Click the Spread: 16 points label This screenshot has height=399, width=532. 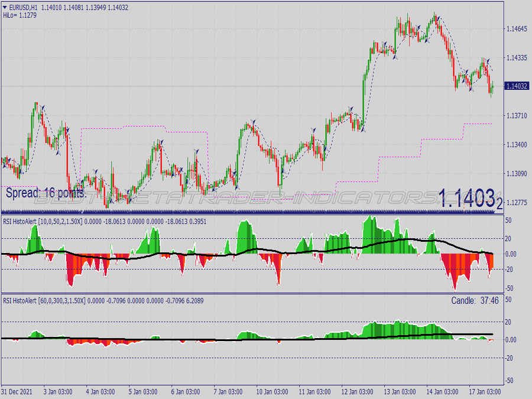[x=46, y=193]
